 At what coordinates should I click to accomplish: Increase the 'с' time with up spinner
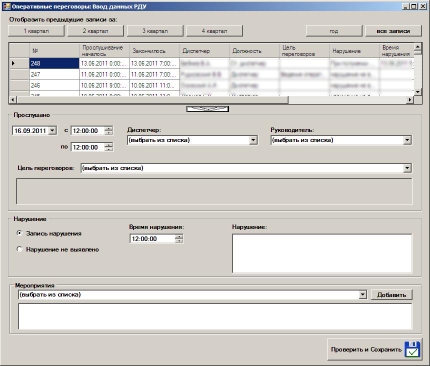tap(109, 128)
